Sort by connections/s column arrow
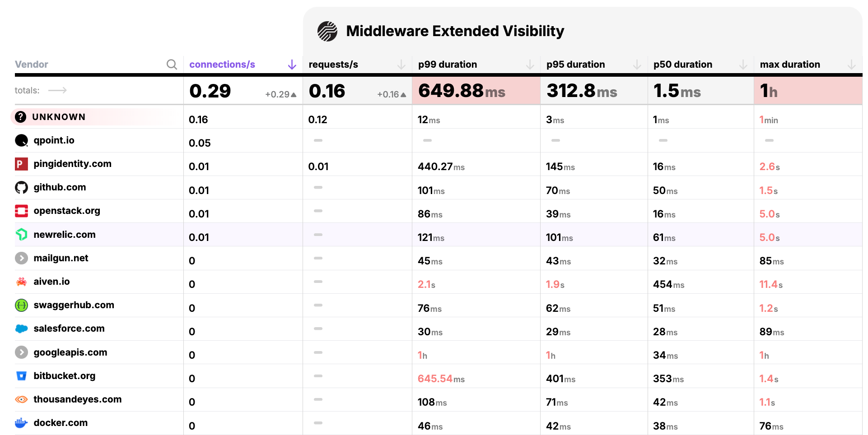Viewport: 868px width, 435px height. pos(292,65)
